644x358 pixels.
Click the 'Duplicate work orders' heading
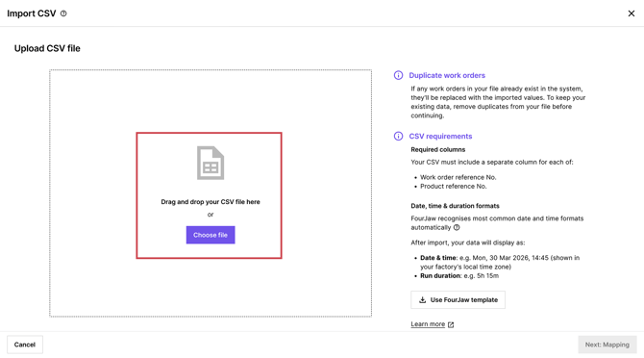click(x=447, y=75)
